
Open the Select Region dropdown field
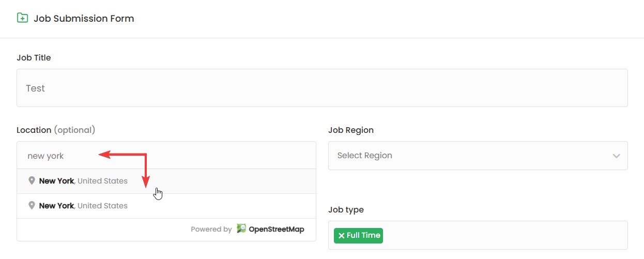point(465,156)
